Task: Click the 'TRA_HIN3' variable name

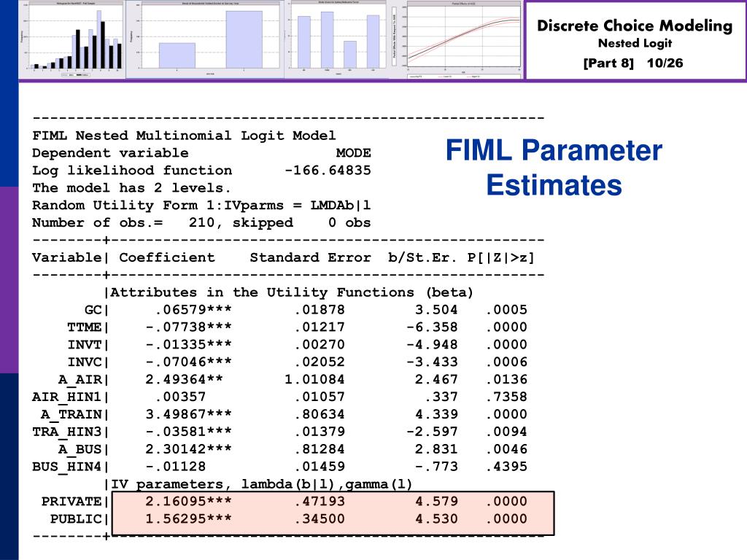Action: [x=66, y=432]
